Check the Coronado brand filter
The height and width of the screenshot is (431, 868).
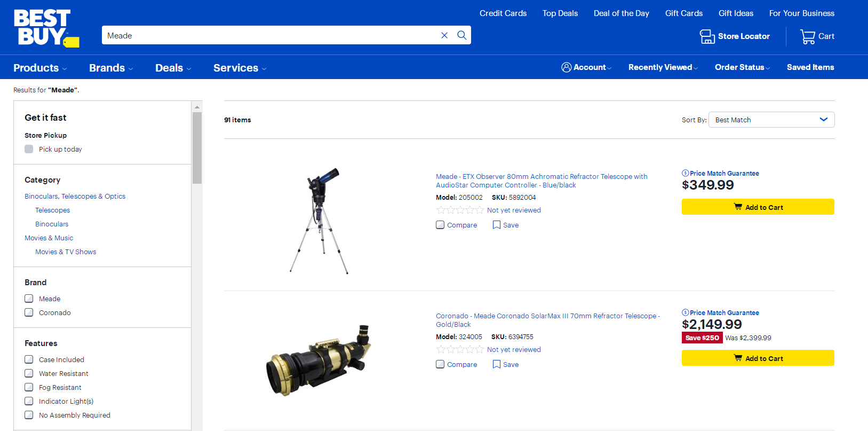[29, 312]
